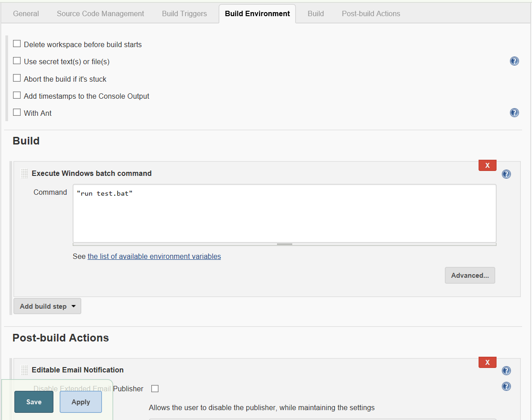Viewport: 532px width, 420px height.
Task: Open help for Disable Extended Email Publisher
Action: point(506,386)
